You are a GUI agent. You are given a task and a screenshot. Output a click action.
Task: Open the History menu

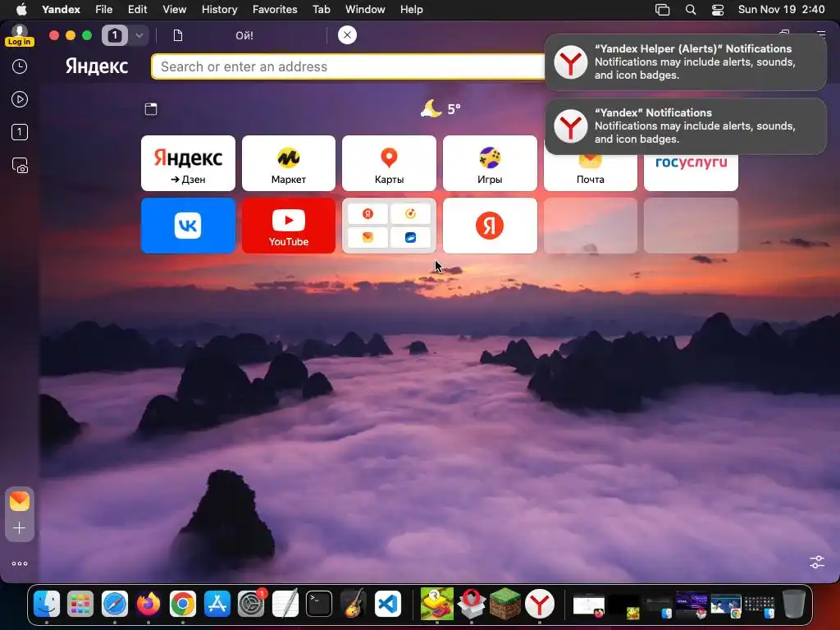tap(220, 10)
